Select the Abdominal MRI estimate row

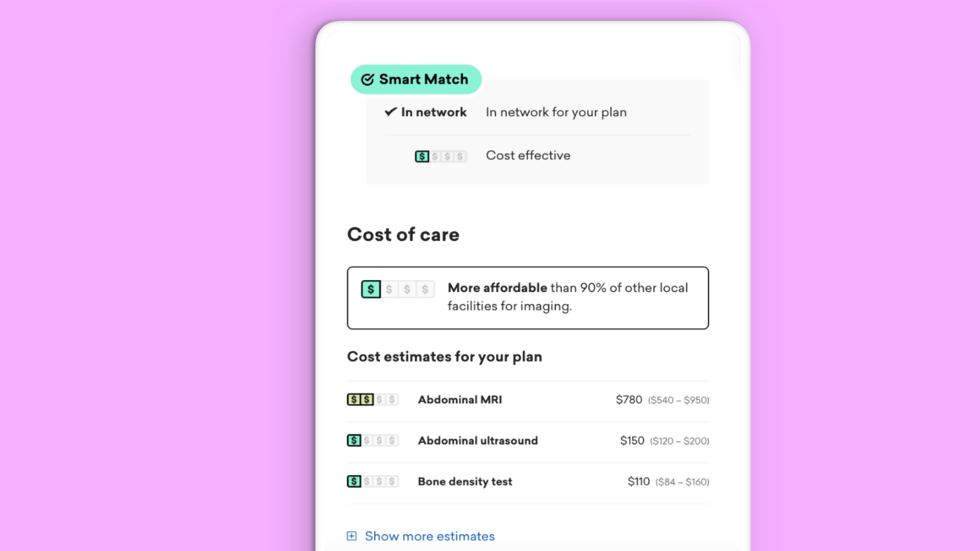click(528, 400)
